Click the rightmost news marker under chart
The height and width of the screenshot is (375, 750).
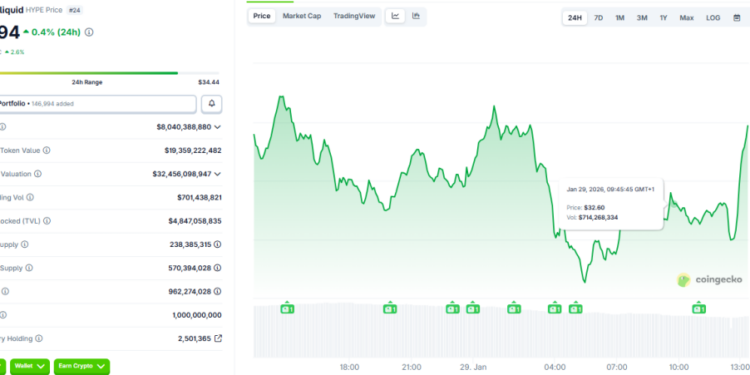pyautogui.click(x=699, y=309)
